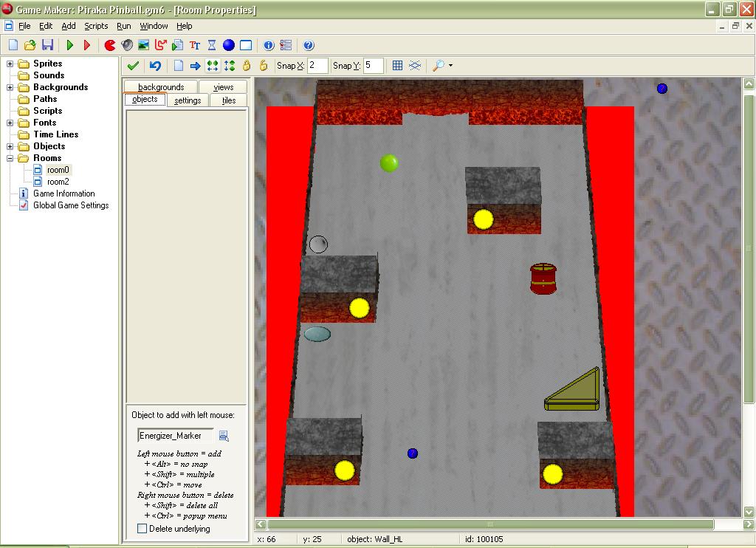Run the game with the green play arrow

pyautogui.click(x=70, y=45)
